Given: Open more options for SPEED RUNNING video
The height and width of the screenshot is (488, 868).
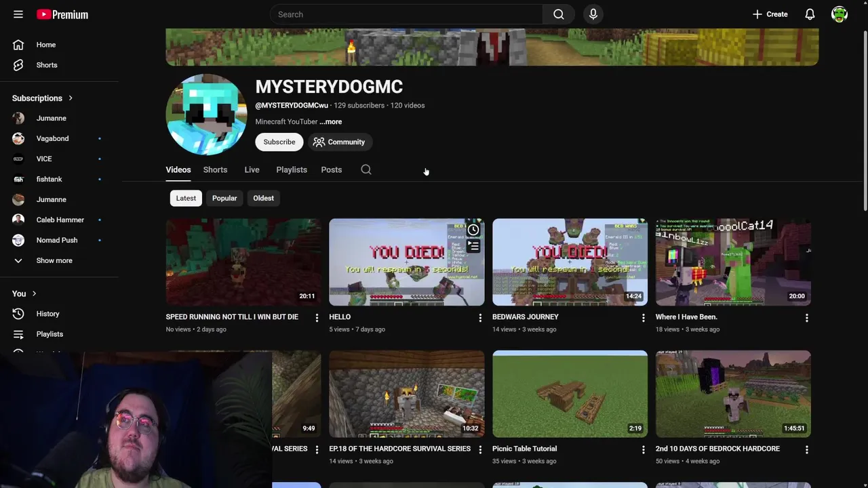Looking at the screenshot, I should (317, 318).
